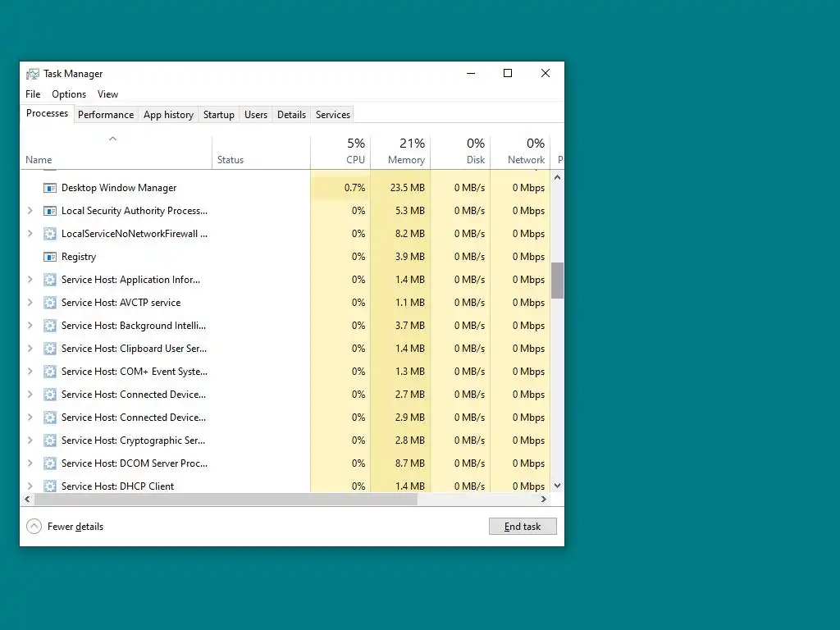Click the 8.2 MB memory value
Image resolution: width=840 pixels, height=630 pixels.
pyautogui.click(x=410, y=234)
